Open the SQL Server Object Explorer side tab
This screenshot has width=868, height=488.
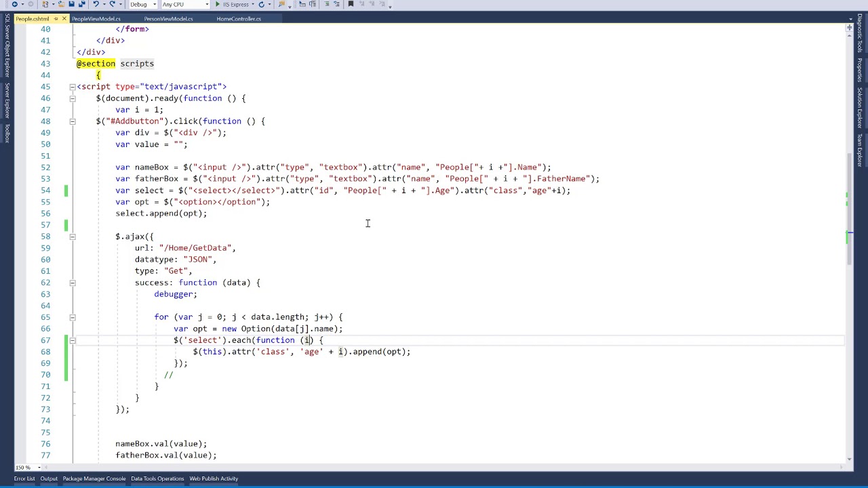[x=7, y=46]
